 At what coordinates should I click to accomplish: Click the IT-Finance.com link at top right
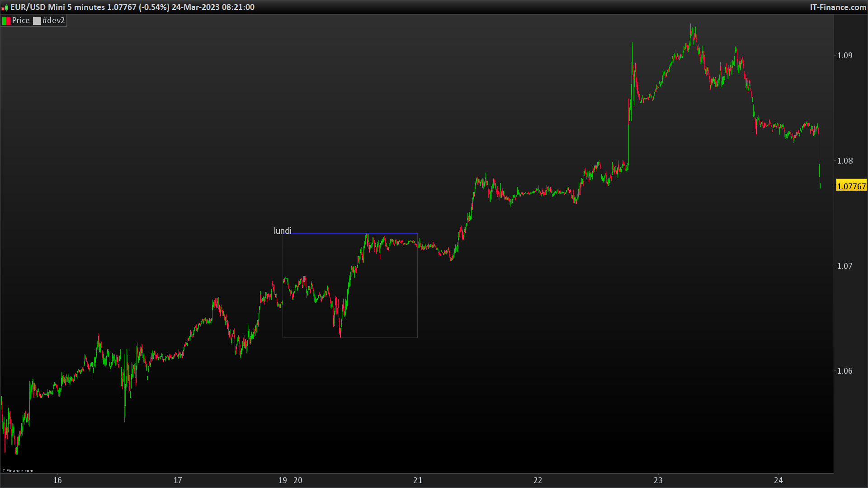[838, 7]
